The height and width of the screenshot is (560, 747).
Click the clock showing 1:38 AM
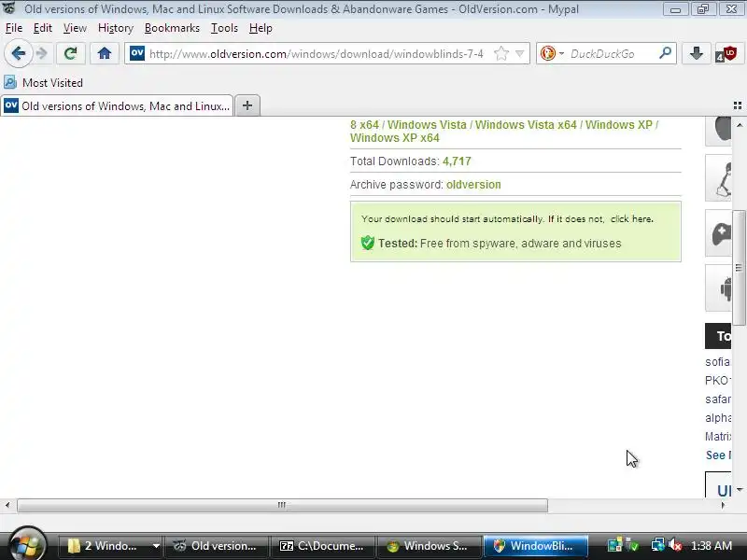(712, 546)
